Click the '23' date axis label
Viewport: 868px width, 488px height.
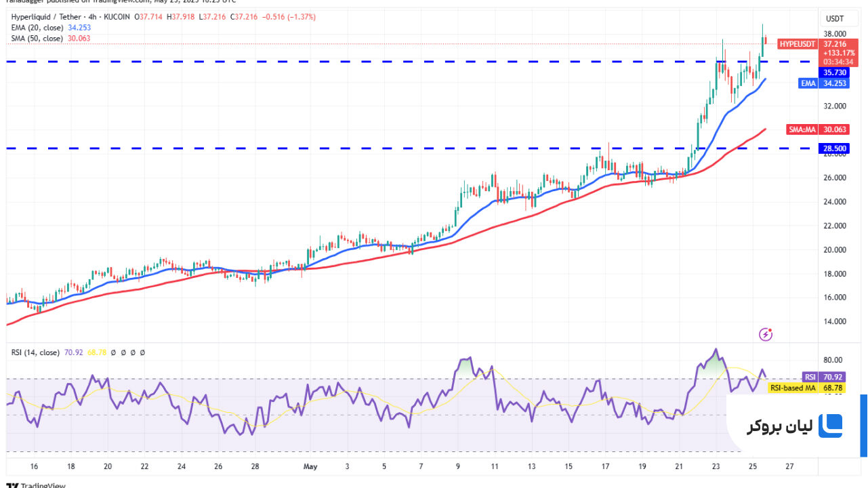pyautogui.click(x=716, y=467)
